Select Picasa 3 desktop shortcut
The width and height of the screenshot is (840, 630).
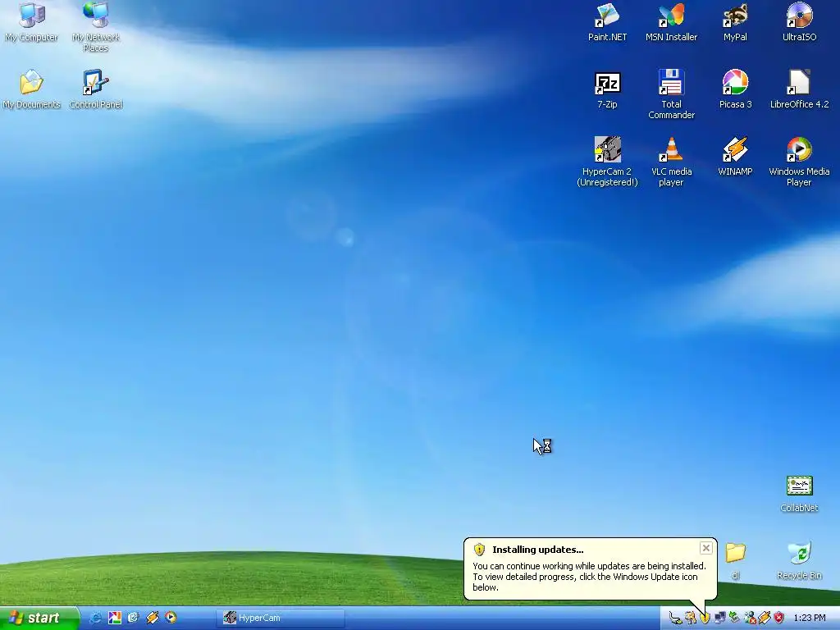pyautogui.click(x=735, y=89)
